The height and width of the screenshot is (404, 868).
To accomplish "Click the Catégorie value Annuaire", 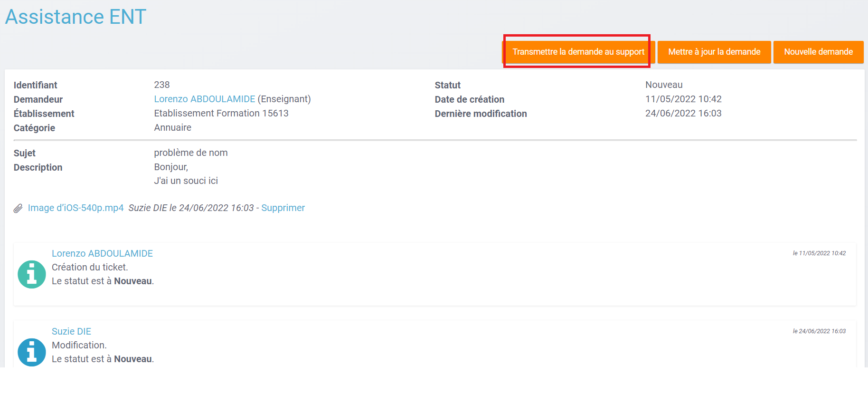I will tap(172, 127).
